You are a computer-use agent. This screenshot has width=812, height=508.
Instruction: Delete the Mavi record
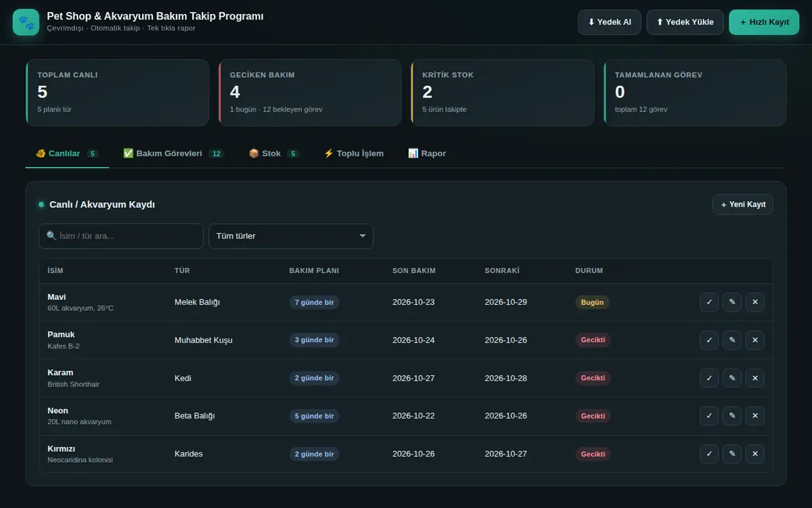755,302
